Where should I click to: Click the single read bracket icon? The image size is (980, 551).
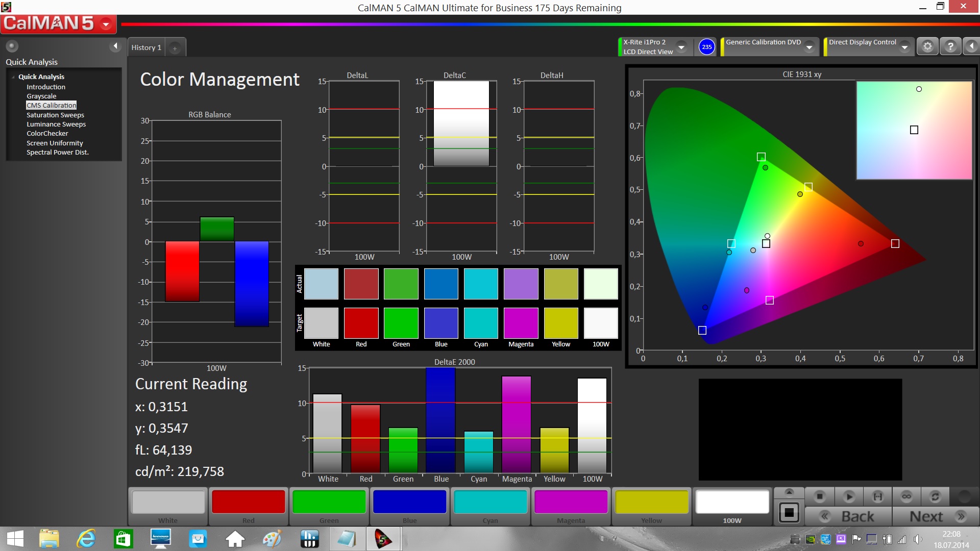pos(877,496)
